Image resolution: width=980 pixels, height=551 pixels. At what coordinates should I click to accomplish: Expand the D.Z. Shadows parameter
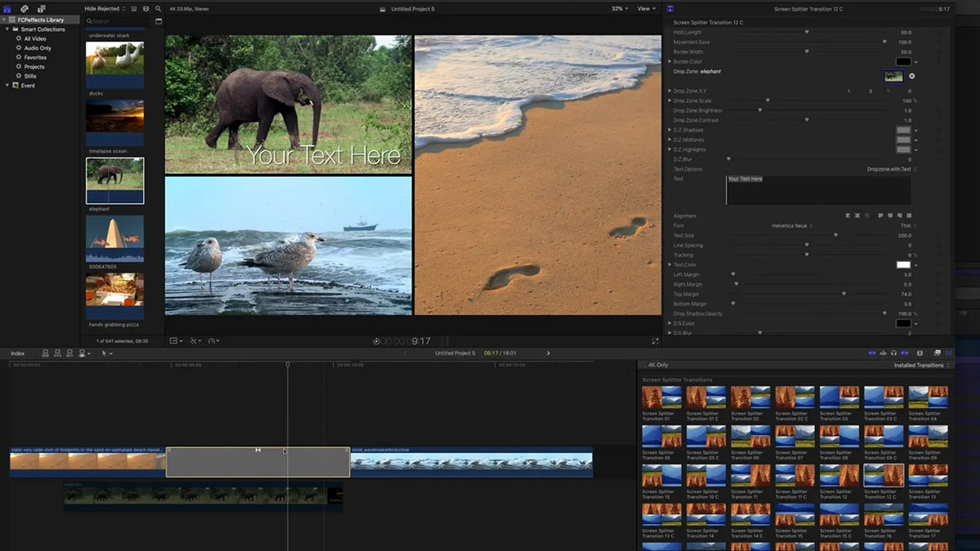point(670,130)
